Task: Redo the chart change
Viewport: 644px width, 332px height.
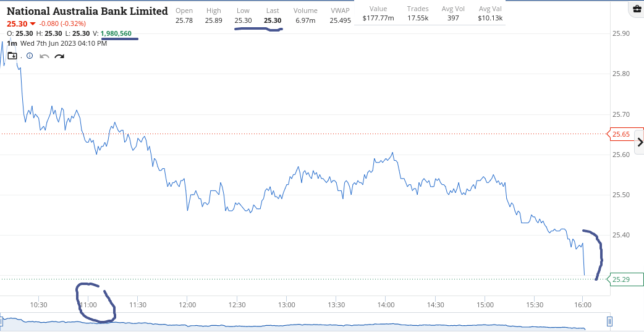Action: click(x=59, y=56)
